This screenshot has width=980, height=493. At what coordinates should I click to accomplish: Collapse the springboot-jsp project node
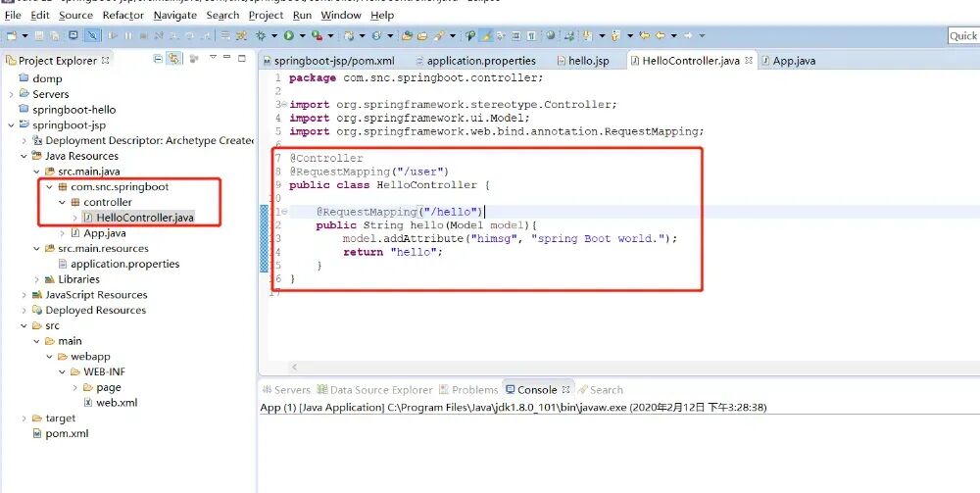coord(11,125)
